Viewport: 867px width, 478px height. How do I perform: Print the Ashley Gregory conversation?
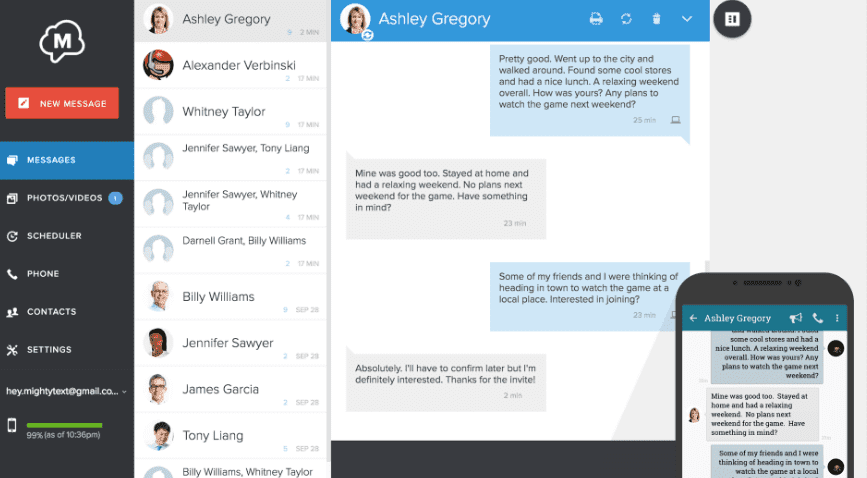[596, 19]
